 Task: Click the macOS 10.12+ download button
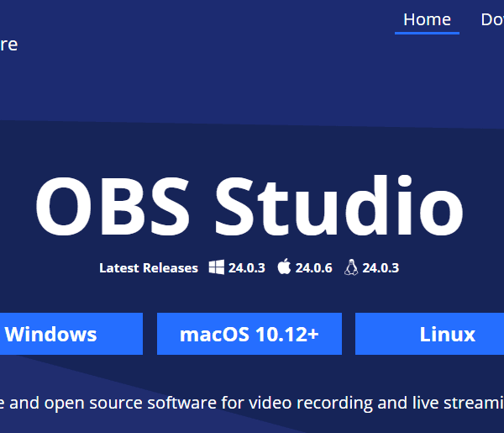click(x=249, y=334)
